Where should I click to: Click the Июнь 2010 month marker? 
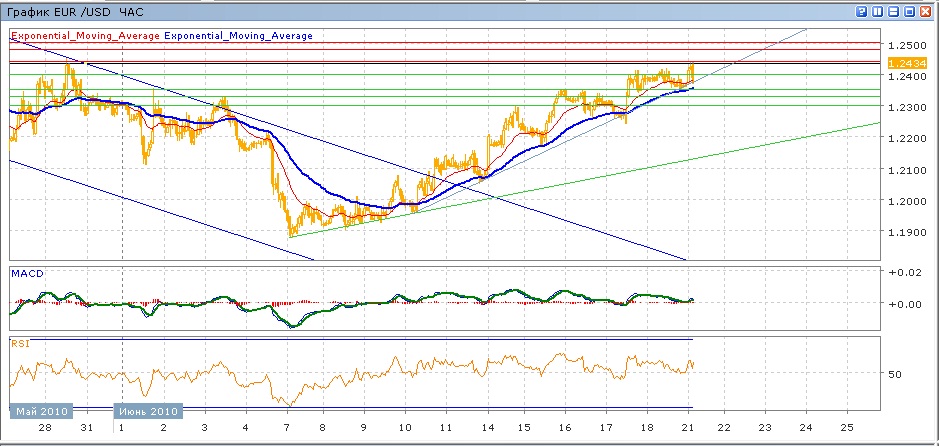[x=148, y=411]
